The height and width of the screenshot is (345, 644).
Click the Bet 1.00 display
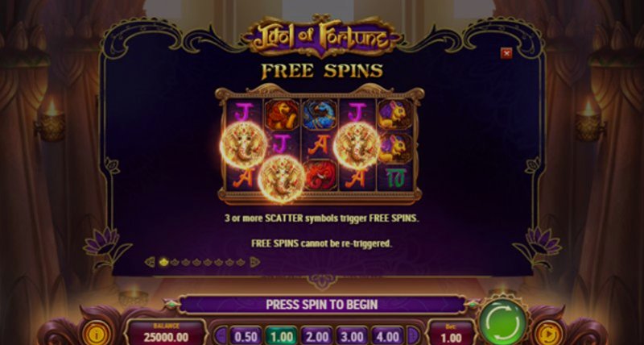[451, 333]
